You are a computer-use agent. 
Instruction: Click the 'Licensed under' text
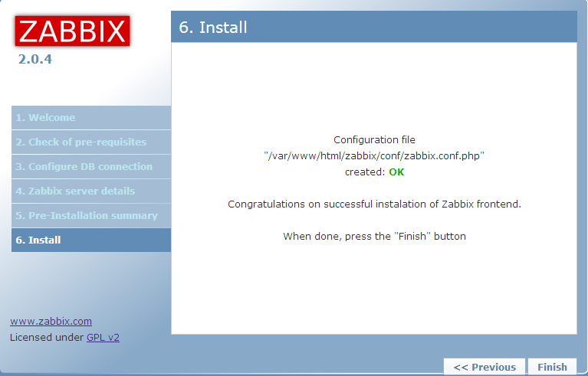pos(47,338)
